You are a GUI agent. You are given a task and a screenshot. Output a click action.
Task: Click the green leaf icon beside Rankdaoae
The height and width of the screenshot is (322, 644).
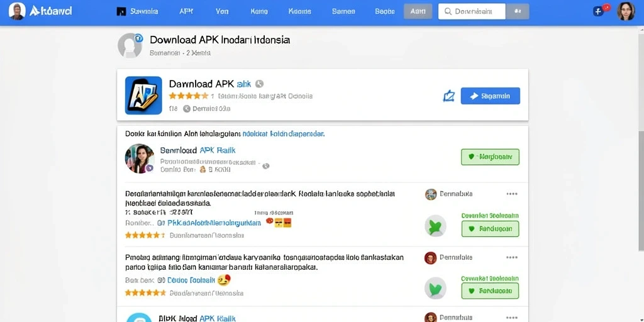coord(435,288)
